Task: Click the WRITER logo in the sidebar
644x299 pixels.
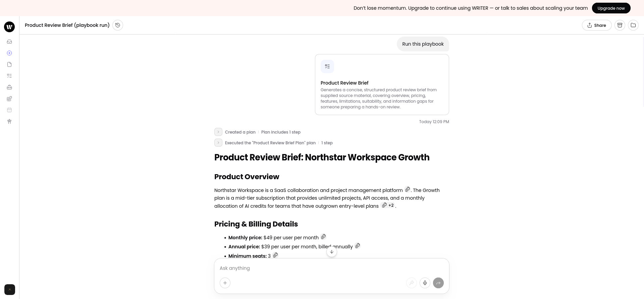Action: tap(9, 27)
